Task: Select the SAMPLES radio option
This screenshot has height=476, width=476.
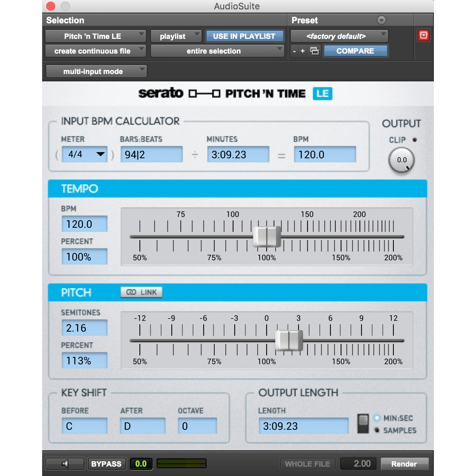Action: tap(377, 430)
